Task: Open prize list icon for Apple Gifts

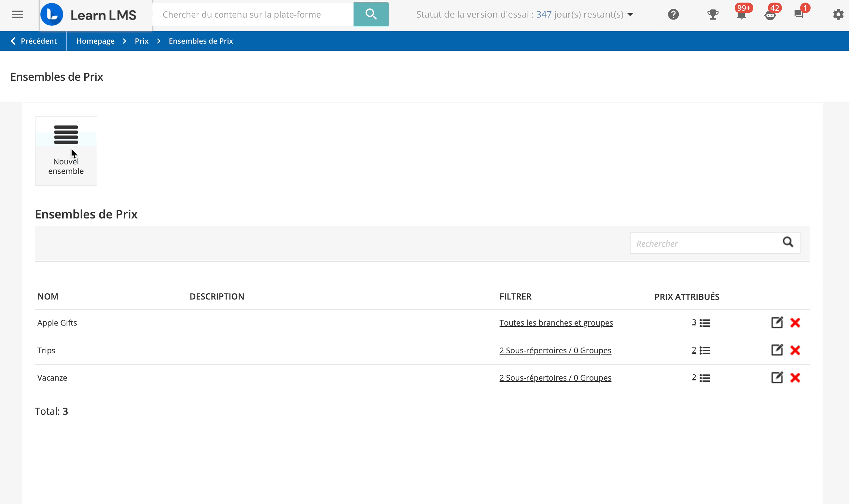Action: pos(705,323)
